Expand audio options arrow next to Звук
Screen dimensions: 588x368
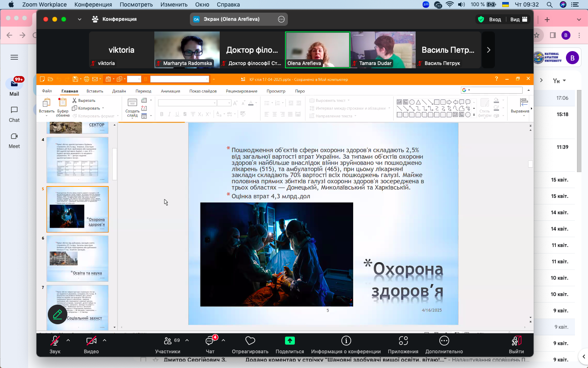(68, 340)
